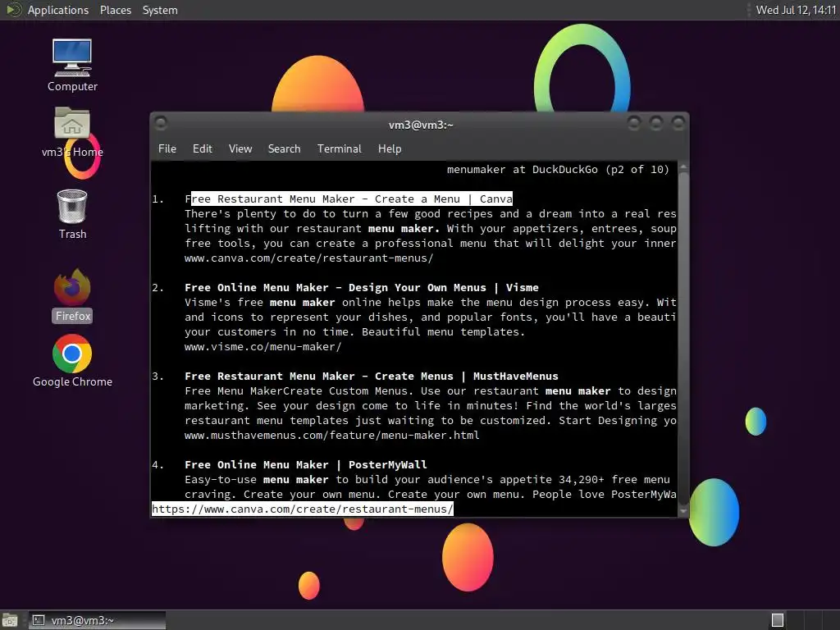Click the scrollbar down arrow in terminal
The height and width of the screenshot is (630, 840).
683,512
